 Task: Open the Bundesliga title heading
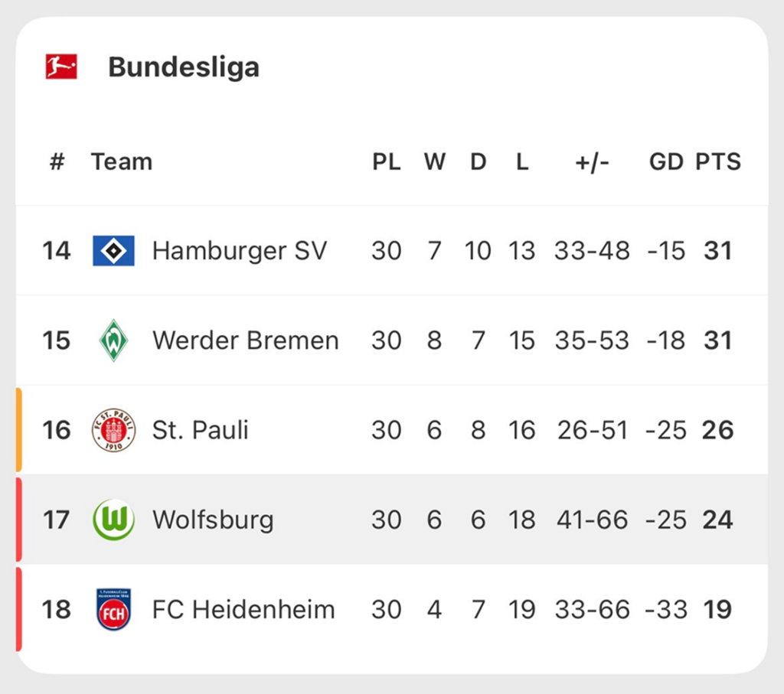pos(184,67)
